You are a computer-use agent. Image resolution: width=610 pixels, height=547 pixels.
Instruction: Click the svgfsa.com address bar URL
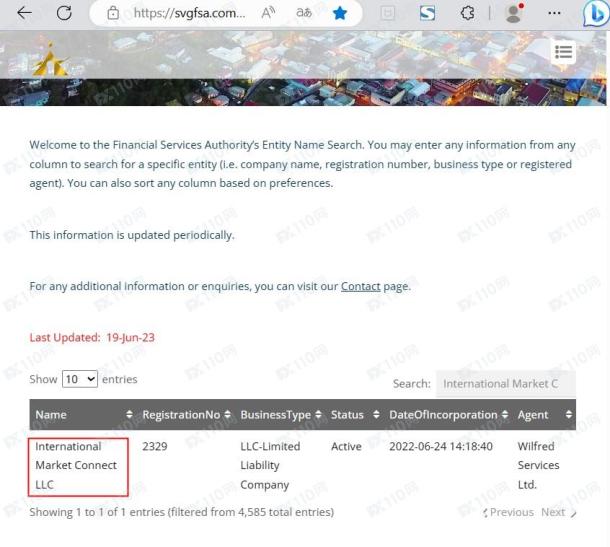point(189,13)
